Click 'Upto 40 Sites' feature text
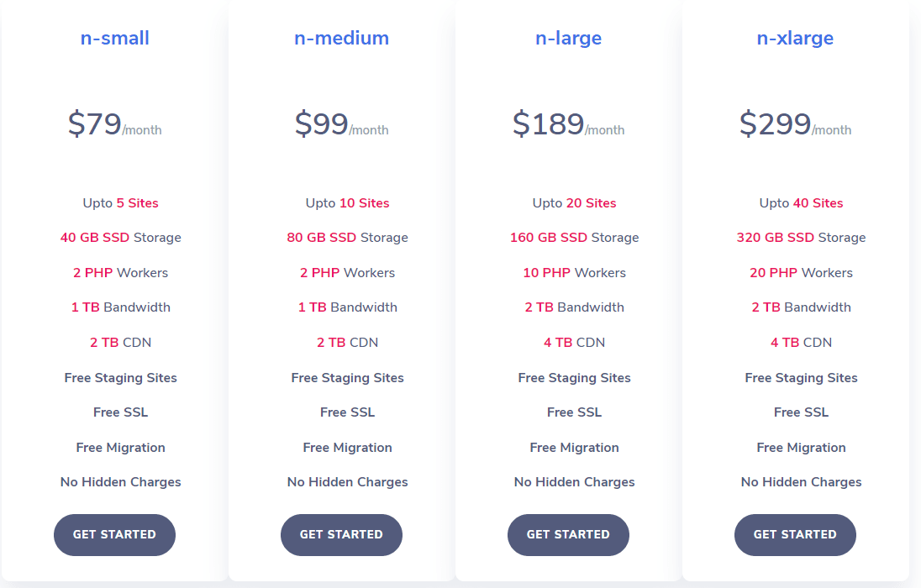 [x=801, y=203]
